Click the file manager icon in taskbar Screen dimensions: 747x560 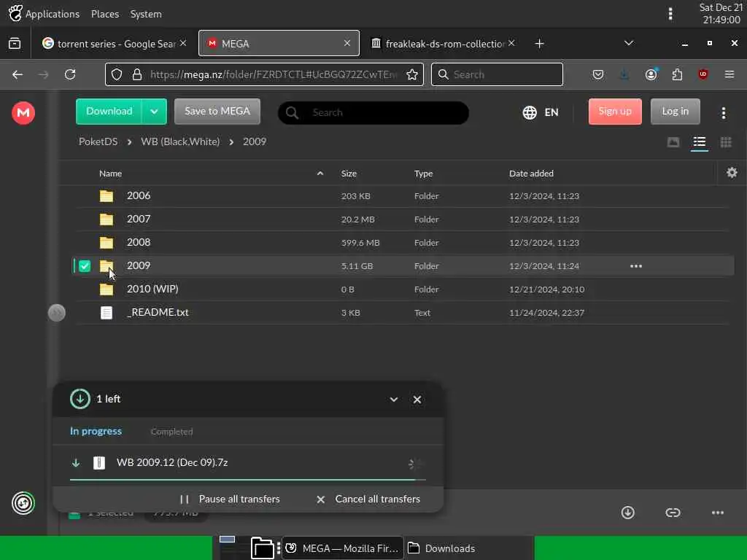click(262, 548)
